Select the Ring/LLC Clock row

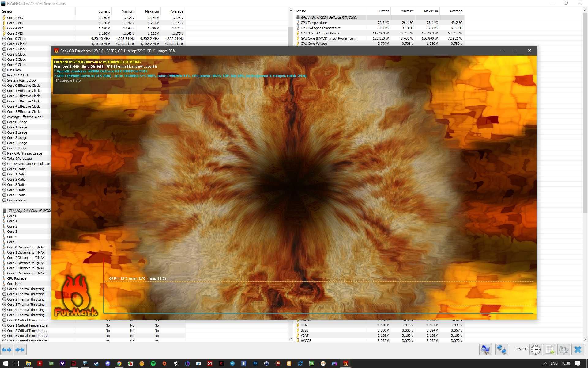(x=26, y=75)
